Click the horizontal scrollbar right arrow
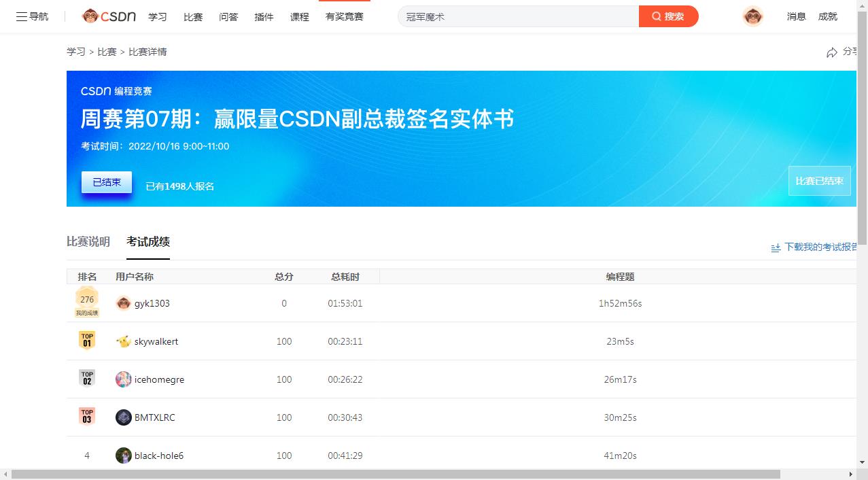The height and width of the screenshot is (480, 868). point(850,474)
